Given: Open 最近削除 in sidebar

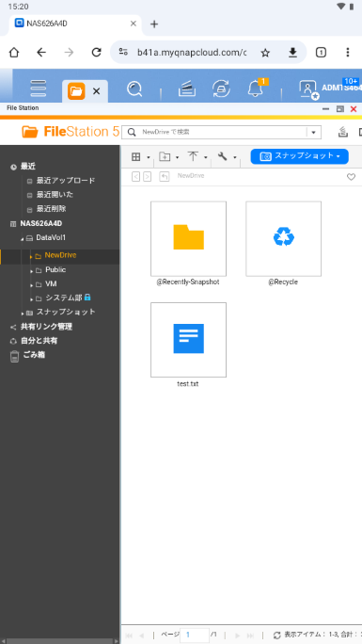Looking at the screenshot, I should pos(52,209).
